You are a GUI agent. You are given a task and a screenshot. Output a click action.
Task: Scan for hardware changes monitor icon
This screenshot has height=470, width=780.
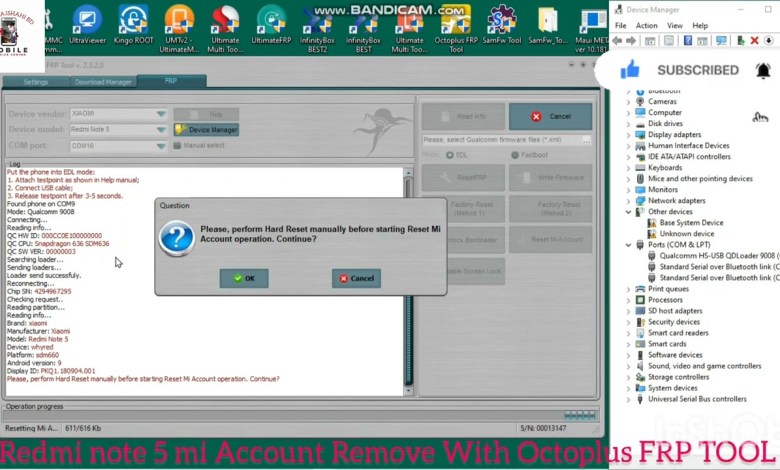tap(721, 41)
